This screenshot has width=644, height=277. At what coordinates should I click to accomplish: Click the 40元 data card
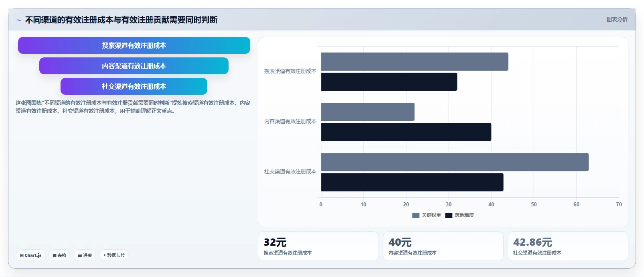pos(443,246)
